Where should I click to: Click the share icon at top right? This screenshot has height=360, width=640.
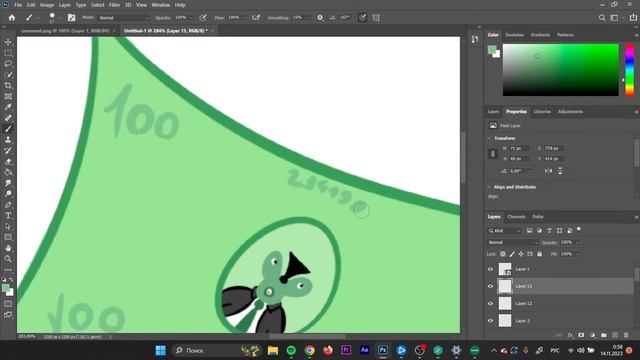pyautogui.click(x=633, y=18)
